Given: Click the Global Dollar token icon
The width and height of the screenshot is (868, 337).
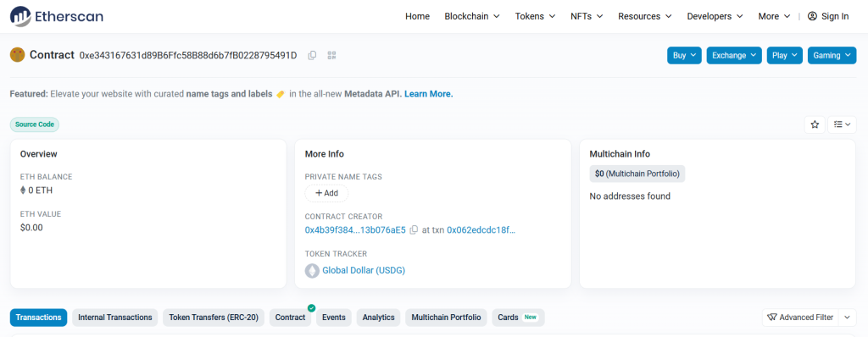Looking at the screenshot, I should tap(312, 271).
